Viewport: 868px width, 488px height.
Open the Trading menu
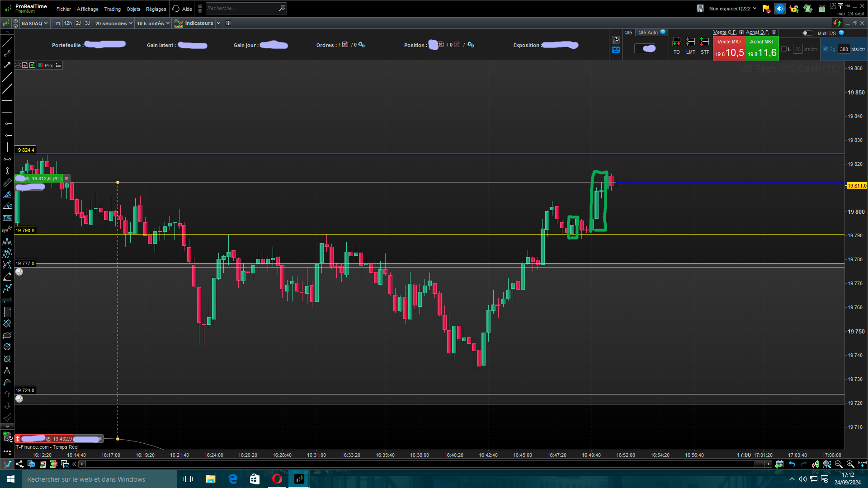click(x=112, y=9)
